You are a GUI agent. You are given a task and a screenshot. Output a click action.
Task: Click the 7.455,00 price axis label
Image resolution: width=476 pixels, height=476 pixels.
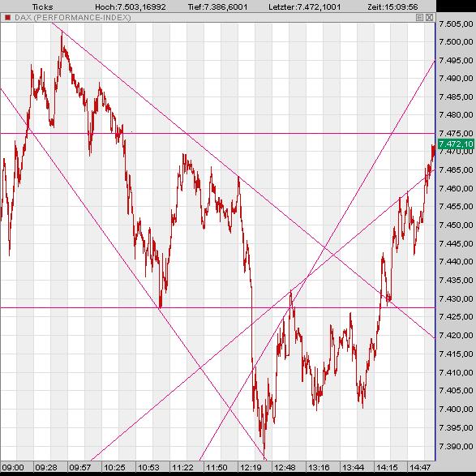(456, 207)
